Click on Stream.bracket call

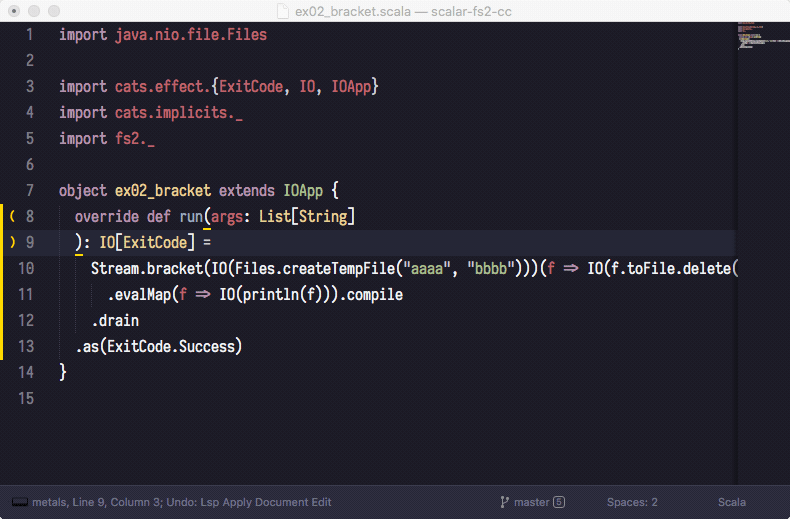click(x=147, y=269)
